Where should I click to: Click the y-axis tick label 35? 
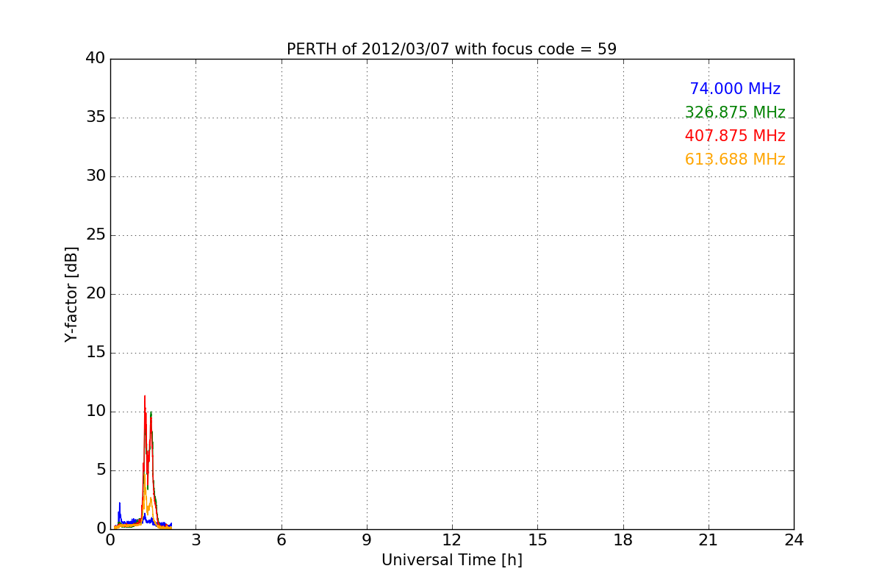tap(96, 118)
